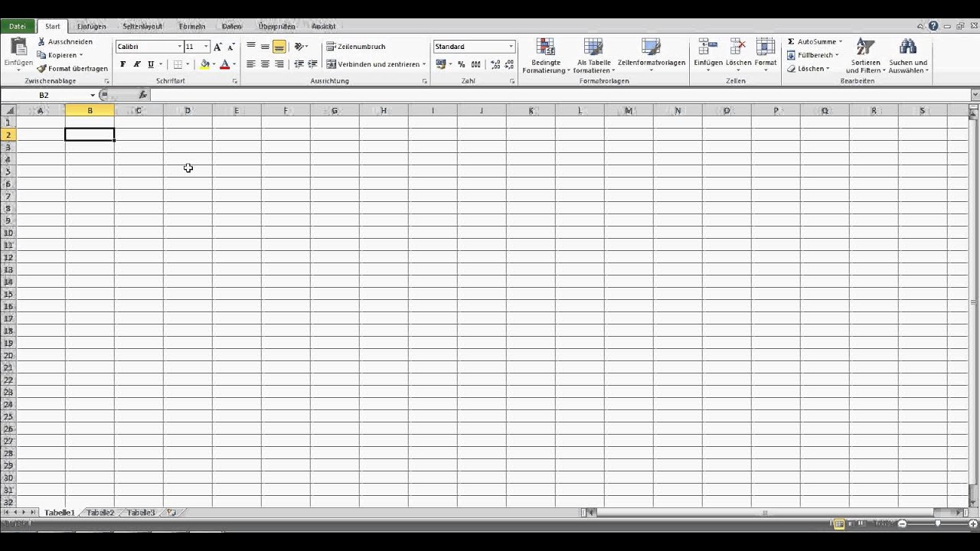The image size is (980, 551).
Task: Add a decimal place icon
Action: [495, 64]
